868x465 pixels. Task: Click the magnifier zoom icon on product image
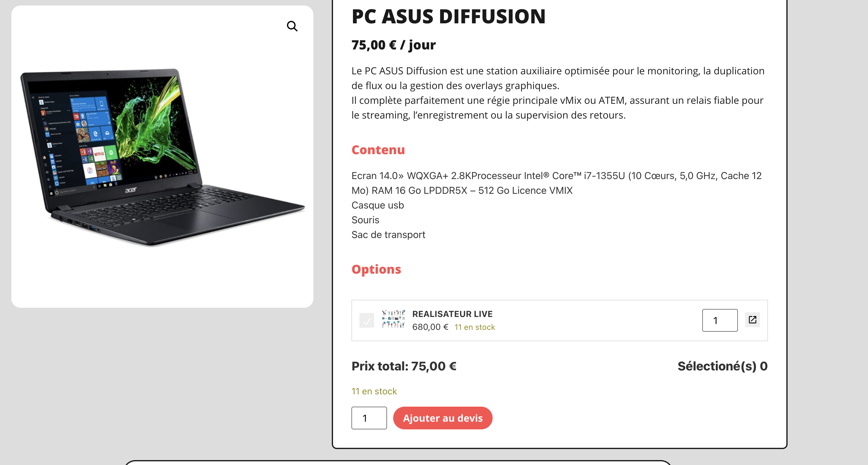(292, 26)
